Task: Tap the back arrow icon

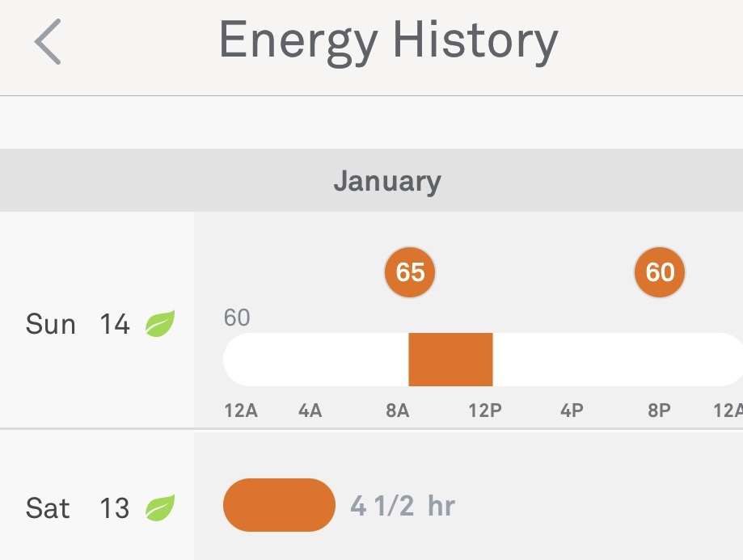Action: (x=48, y=42)
